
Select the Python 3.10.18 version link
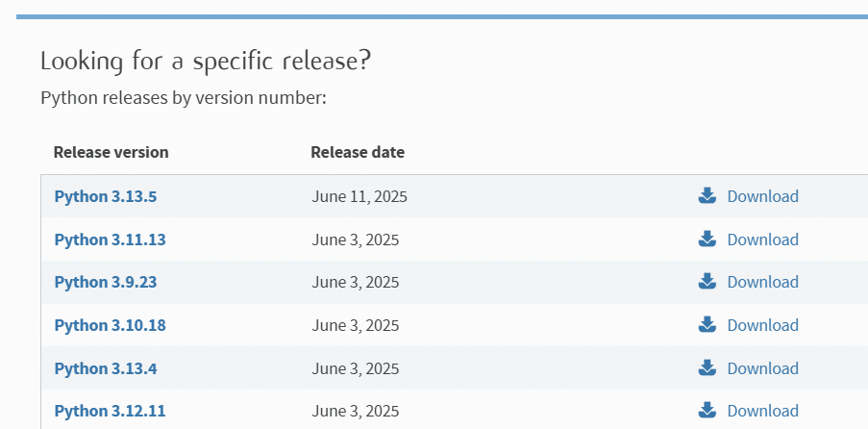(110, 325)
